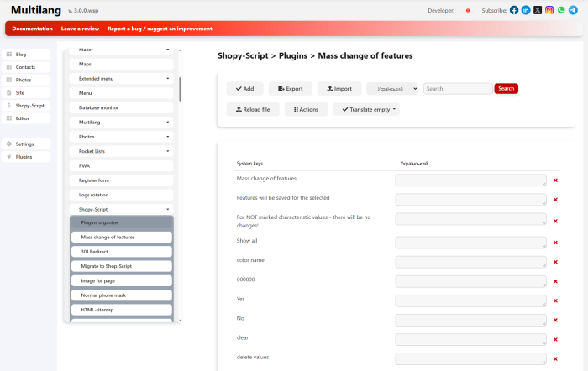Viewport: 588px width, 371px height.
Task: Open the LinkedIn subscribe icon
Action: [526, 10]
